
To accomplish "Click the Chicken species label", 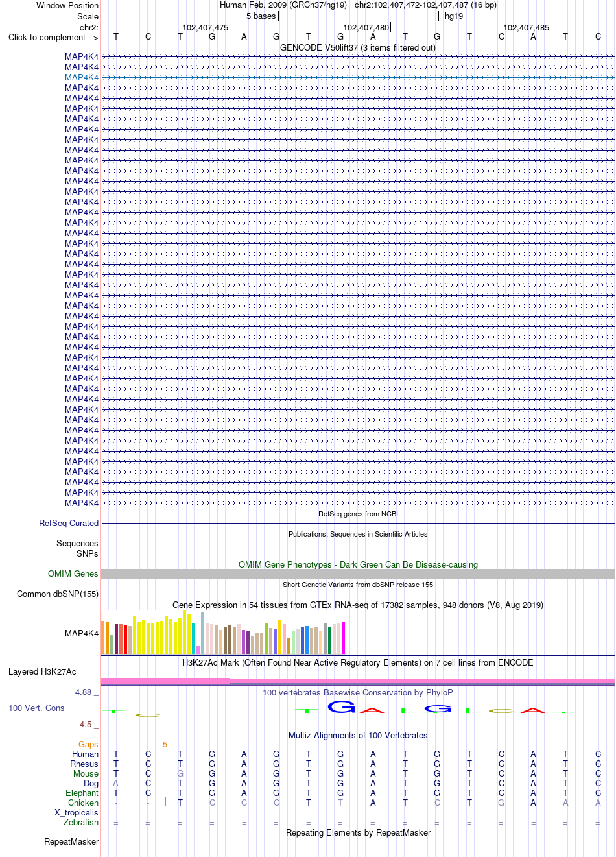I will point(83,803).
